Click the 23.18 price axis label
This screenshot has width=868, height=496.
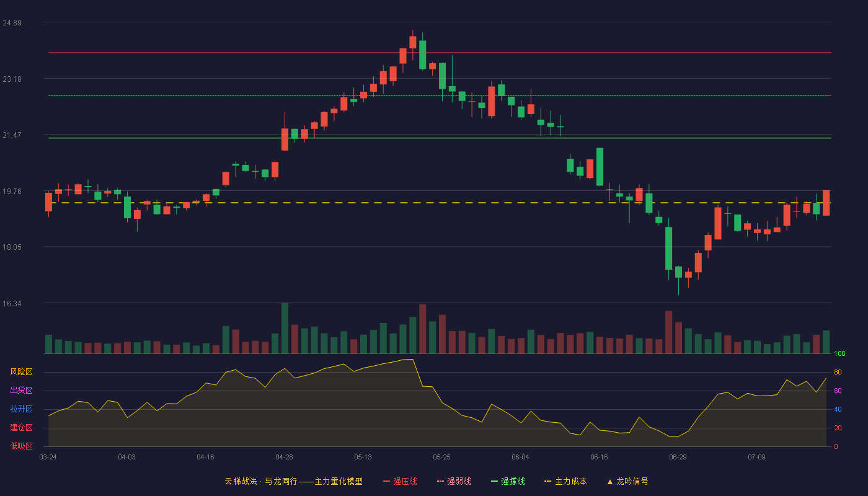[12, 79]
